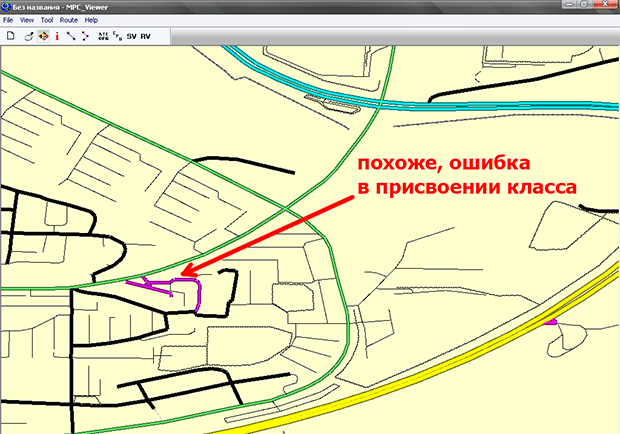Click the Cr/s toolbar icon
620x434 pixels.
117,35
